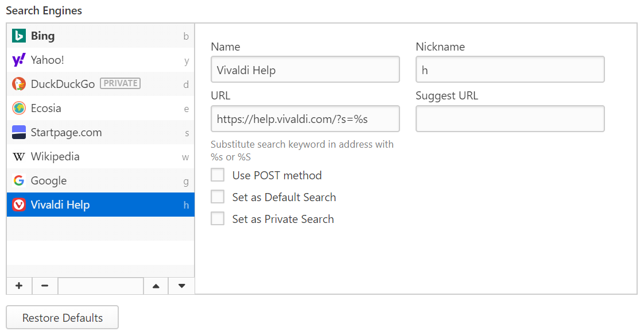Click the Wikipedia W icon
This screenshot has height=335, width=644.
point(19,157)
